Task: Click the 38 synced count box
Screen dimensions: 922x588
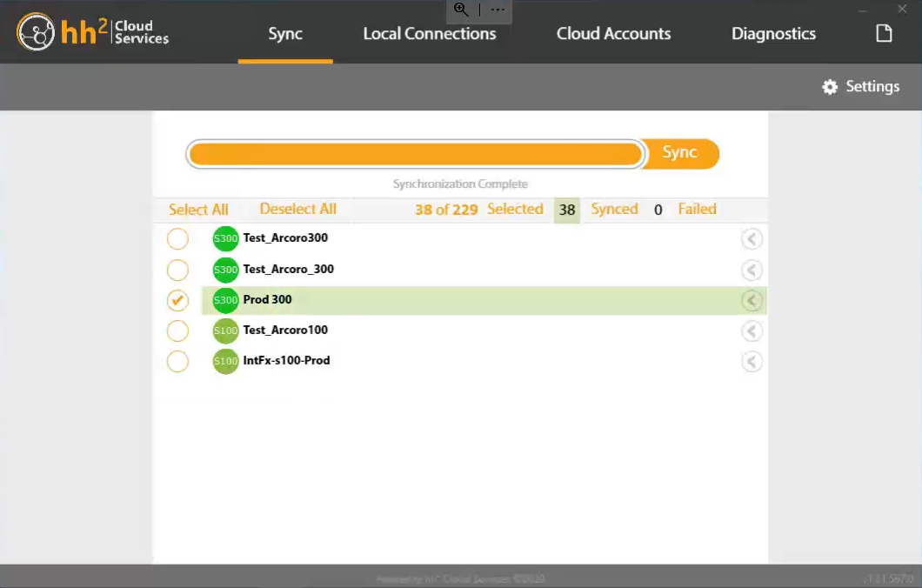Action: (x=567, y=210)
